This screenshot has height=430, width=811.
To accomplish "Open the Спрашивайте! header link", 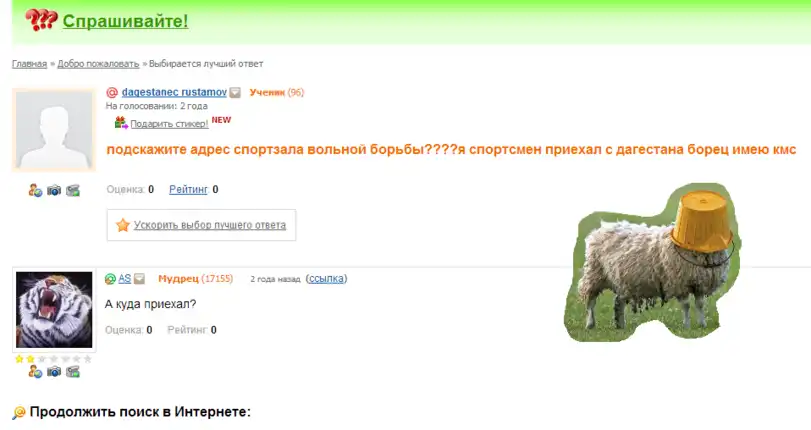I will tap(125, 21).
